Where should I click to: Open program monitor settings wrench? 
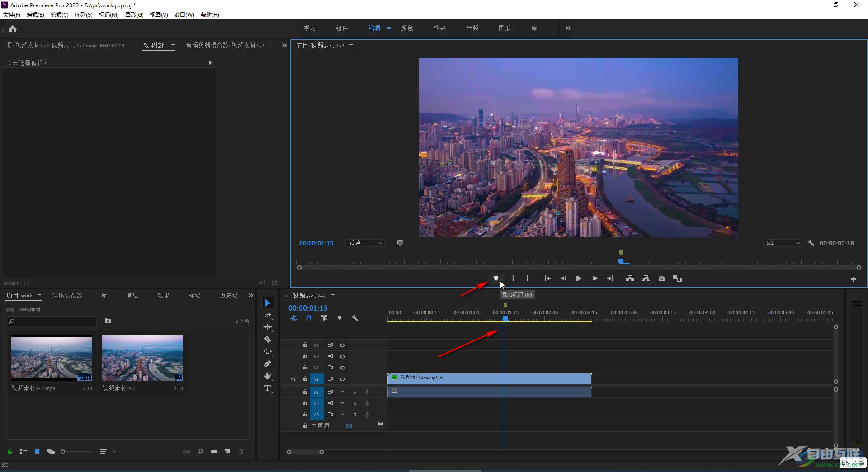pyautogui.click(x=811, y=243)
